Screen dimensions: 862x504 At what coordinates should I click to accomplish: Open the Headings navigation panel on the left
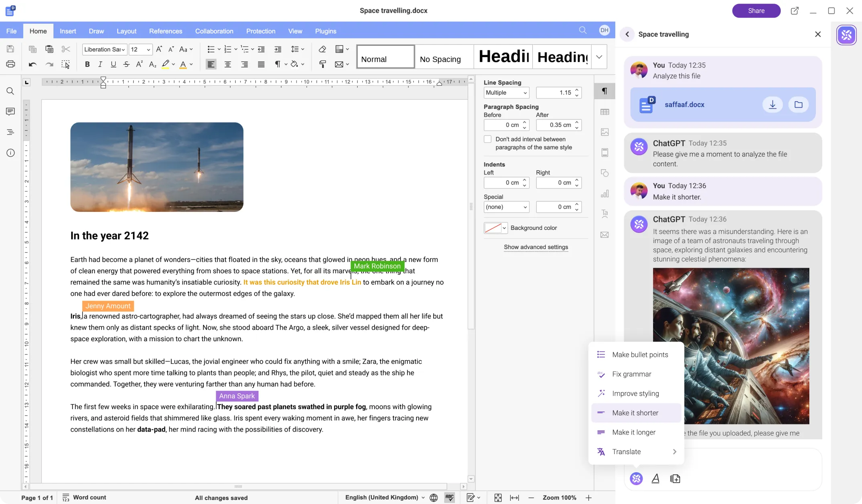pos(10,132)
